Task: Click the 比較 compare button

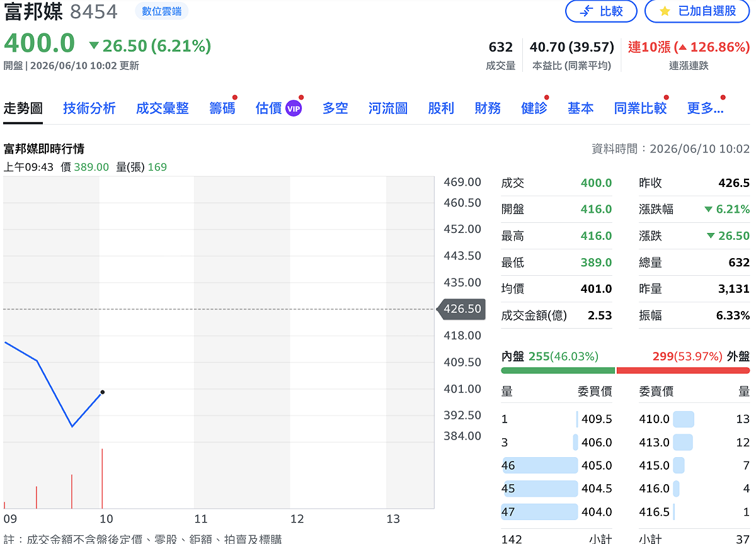Action: coord(600,11)
